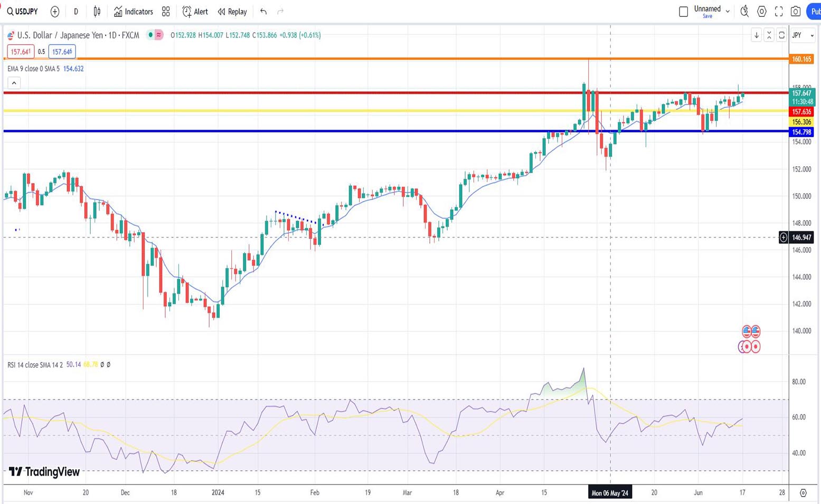
Task: Expand the Unnamed layout dropdown arrow
Action: [728, 11]
